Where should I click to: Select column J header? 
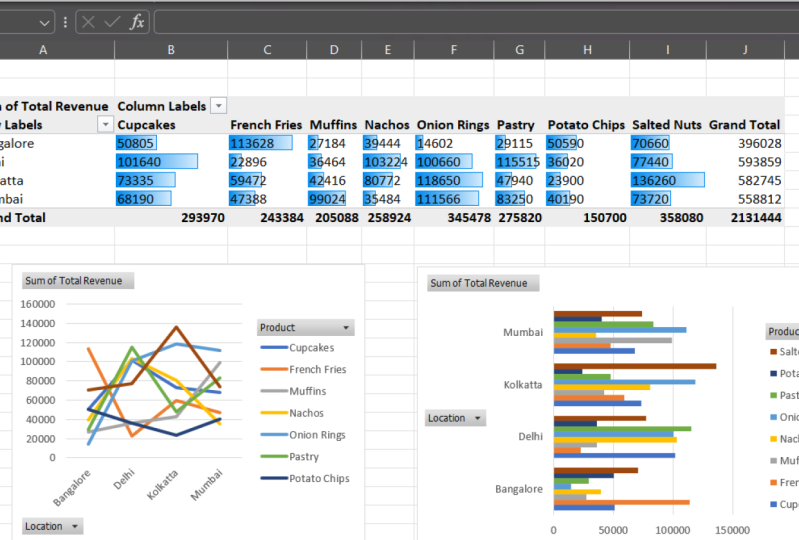pos(745,50)
